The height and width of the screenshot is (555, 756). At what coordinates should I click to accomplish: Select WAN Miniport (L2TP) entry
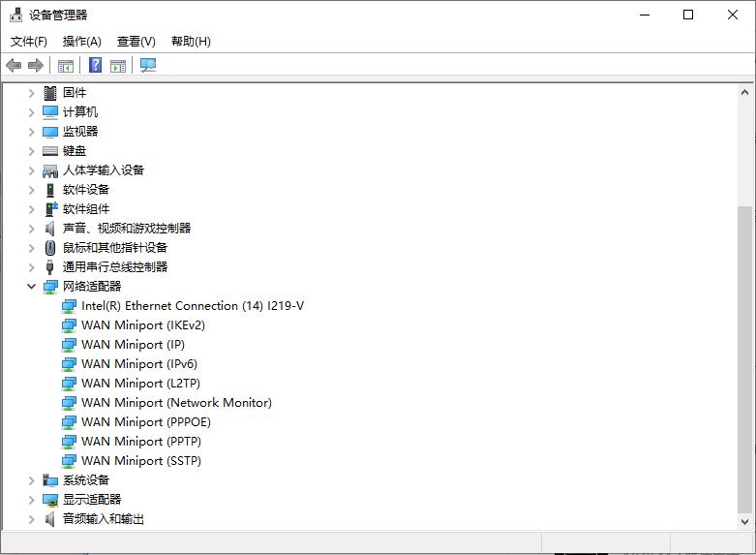pyautogui.click(x=140, y=384)
